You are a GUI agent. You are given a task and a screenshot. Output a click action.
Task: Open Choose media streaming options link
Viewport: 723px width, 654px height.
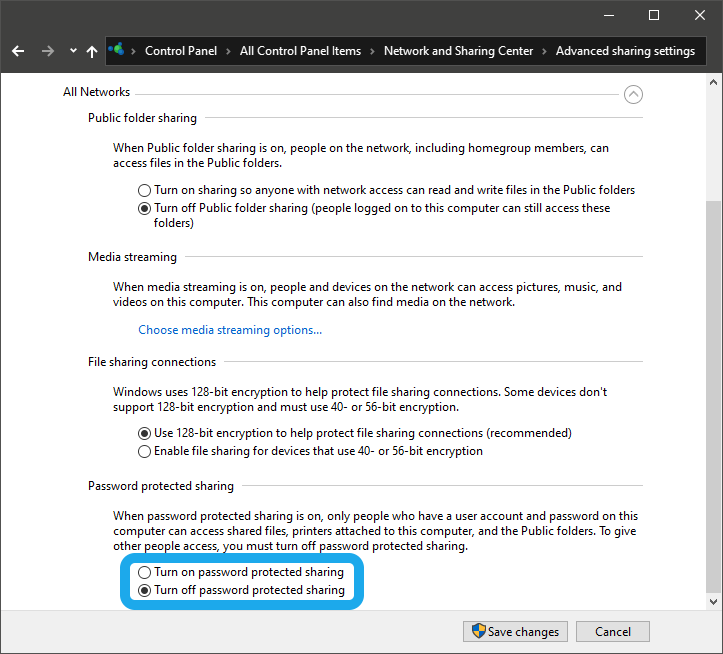[230, 330]
